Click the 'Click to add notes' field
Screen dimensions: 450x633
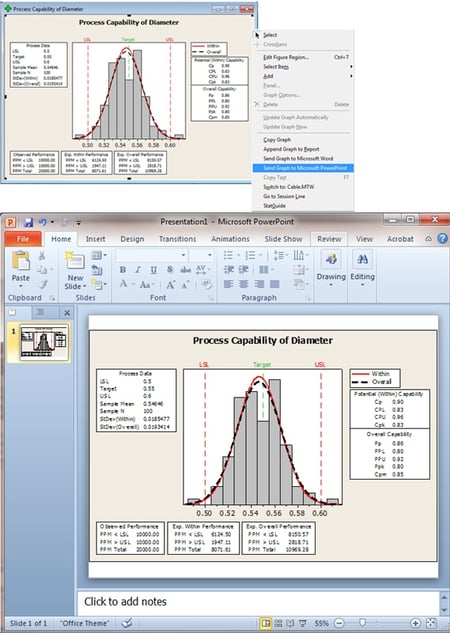click(257, 602)
